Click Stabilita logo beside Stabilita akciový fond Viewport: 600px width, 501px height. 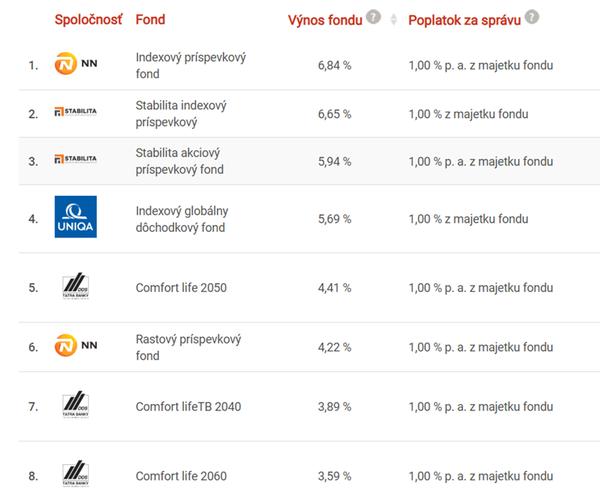[75, 160]
